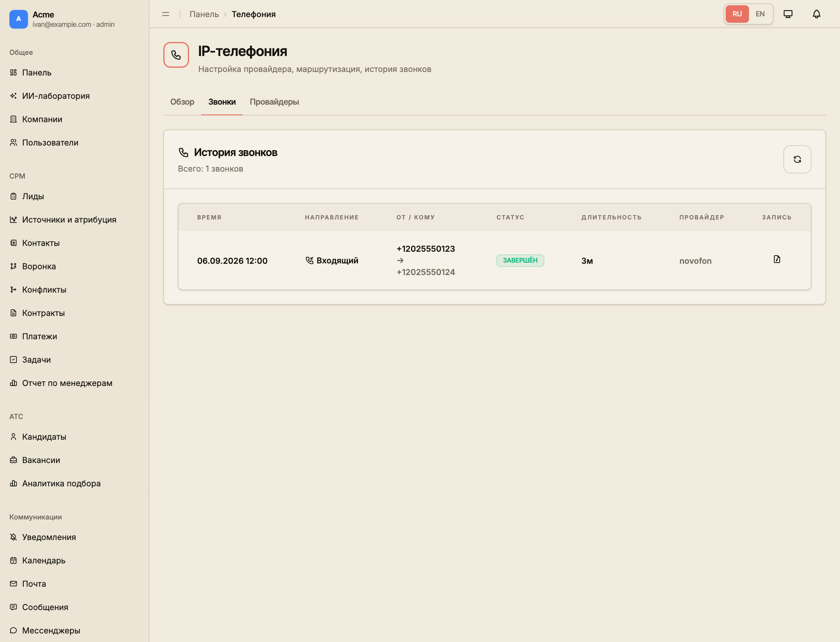Click caller number +12025550123
This screenshot has width=840, height=642.
tap(426, 249)
